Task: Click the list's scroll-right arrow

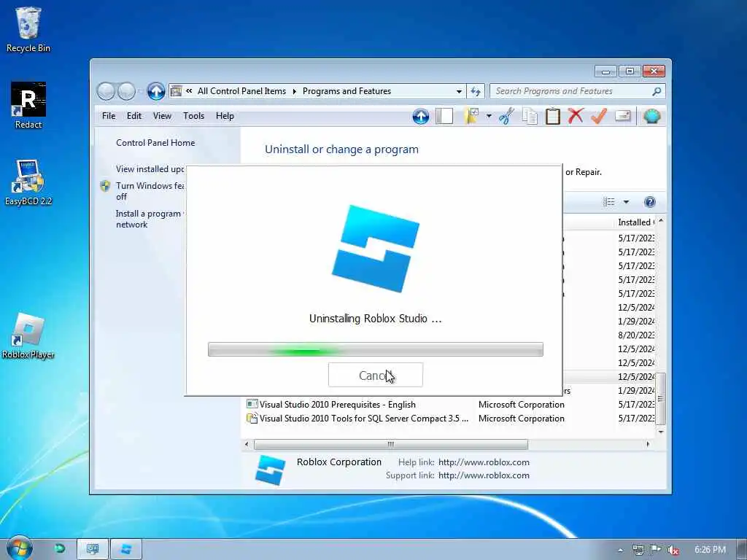Action: tap(648, 444)
